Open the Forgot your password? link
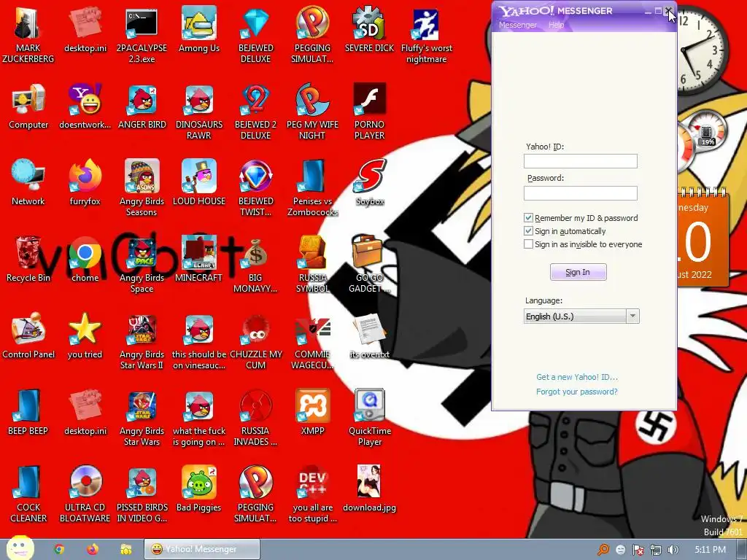The image size is (747, 560). tap(577, 392)
